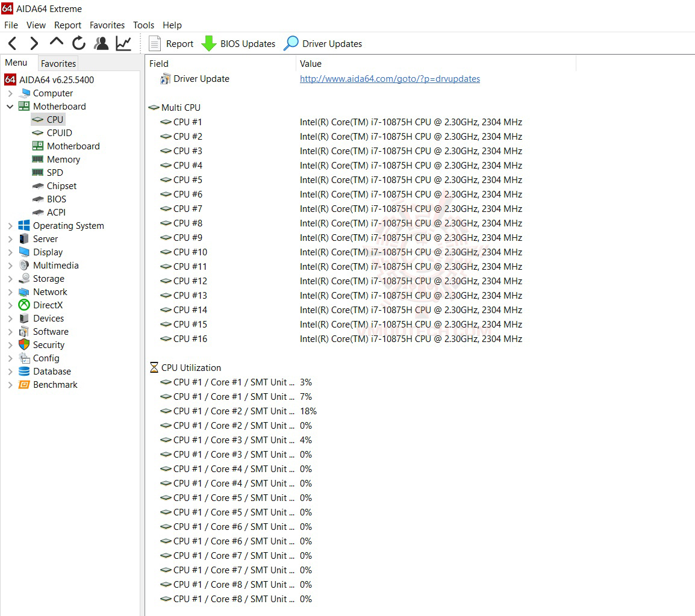Collapse the Motherboard tree node
This screenshot has height=616, width=695.
tap(10, 107)
